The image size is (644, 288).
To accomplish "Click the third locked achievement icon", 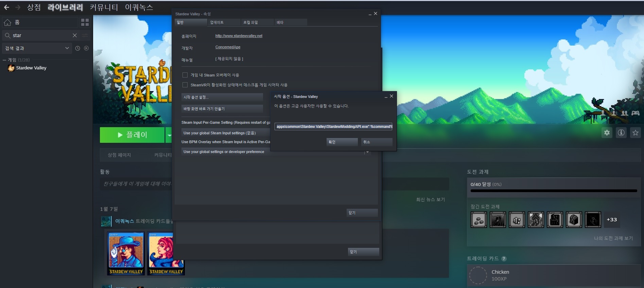I will click(x=517, y=220).
